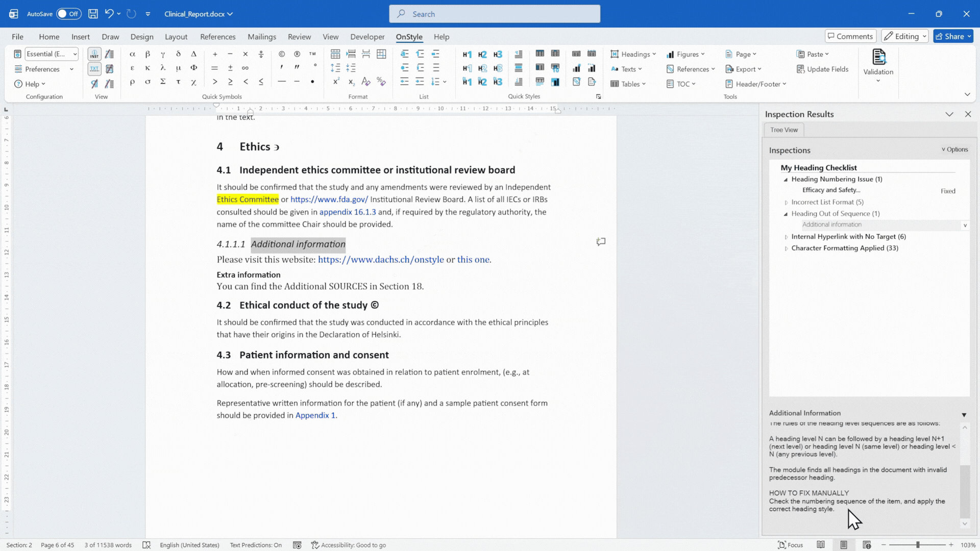Select the Tree View tab
Viewport: 980px width, 551px height.
[784, 130]
